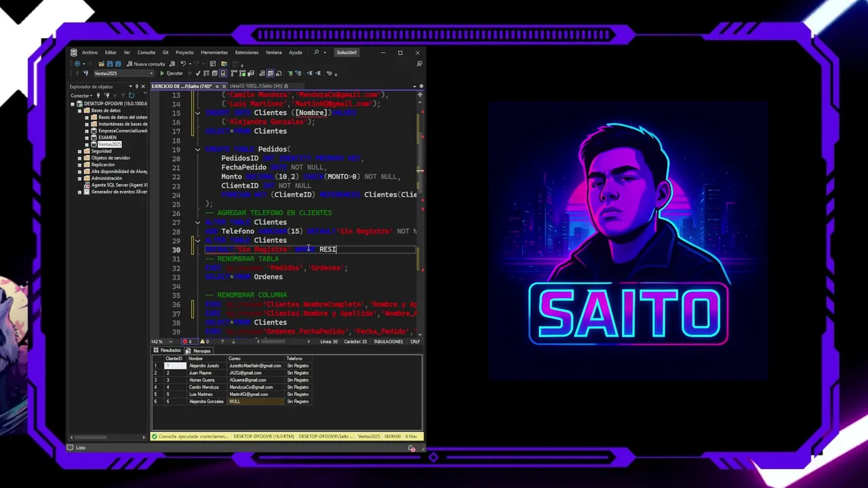The width and height of the screenshot is (868, 488).
Task: Click the search magnifier icon in menu bar
Action: 316,52
